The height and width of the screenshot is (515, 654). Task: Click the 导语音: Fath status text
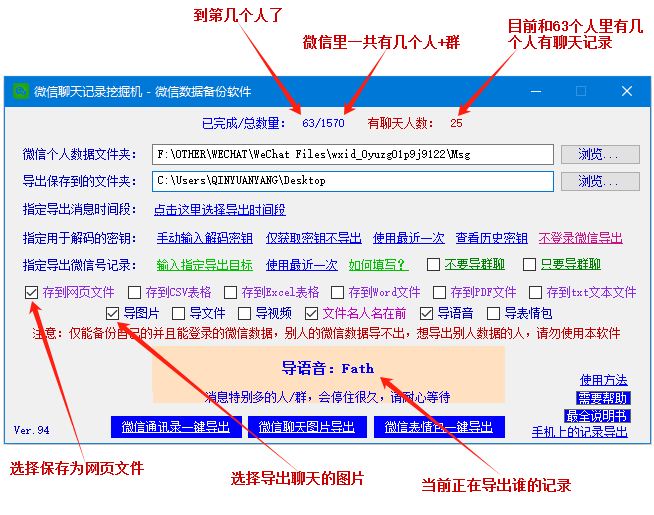point(328,368)
